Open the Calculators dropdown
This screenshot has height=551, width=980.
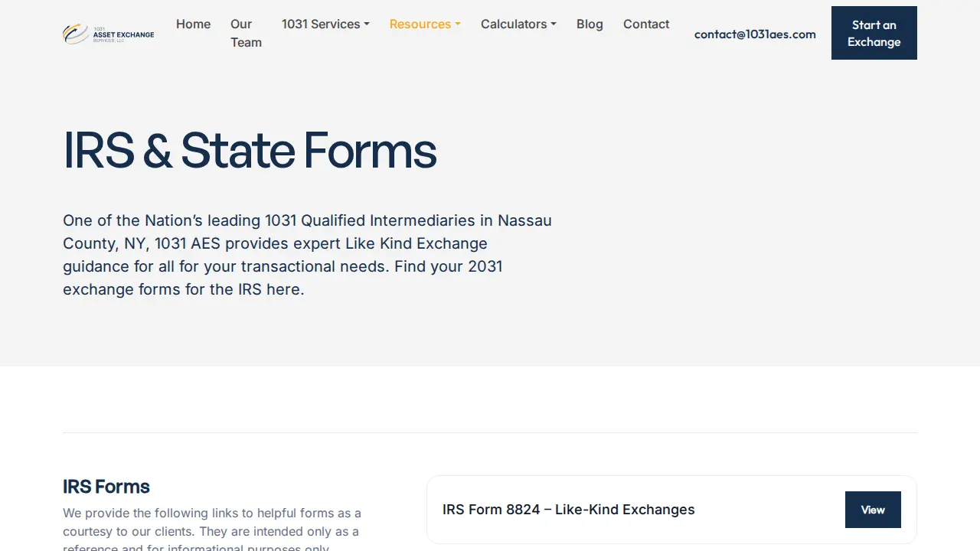(518, 24)
